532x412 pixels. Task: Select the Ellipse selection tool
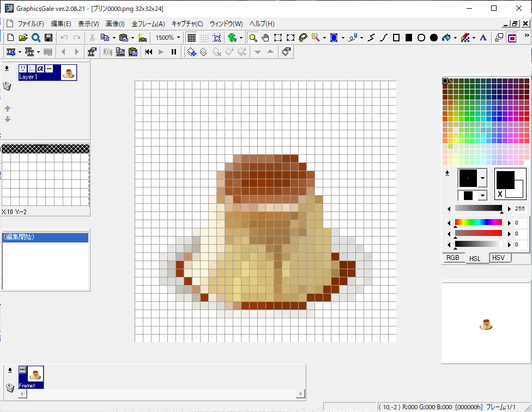(x=291, y=38)
